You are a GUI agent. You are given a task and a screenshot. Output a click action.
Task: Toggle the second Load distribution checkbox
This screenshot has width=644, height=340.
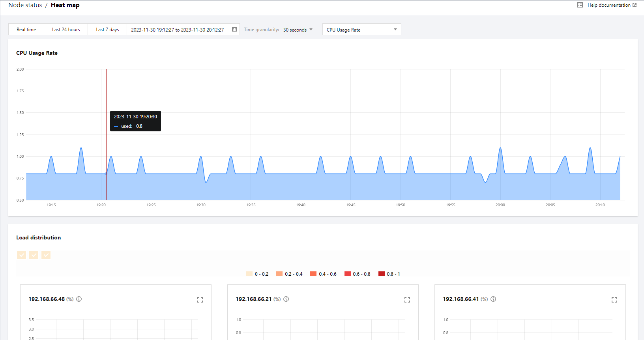click(x=34, y=255)
